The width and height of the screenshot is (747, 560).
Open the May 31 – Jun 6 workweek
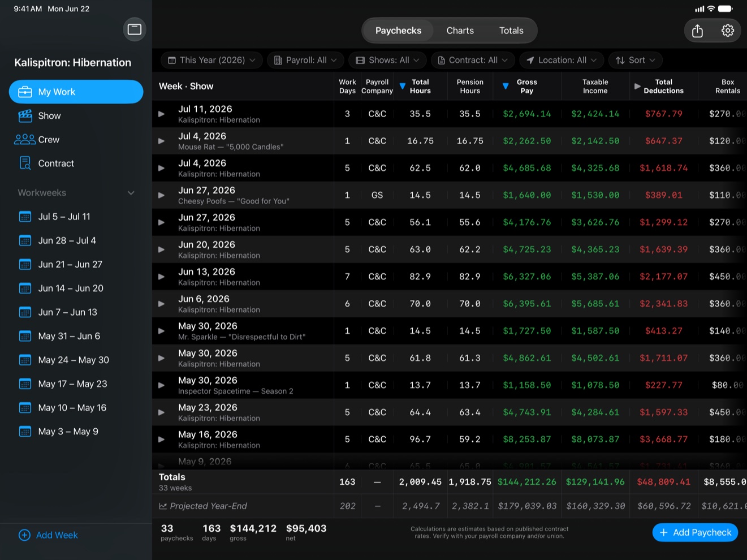(76, 336)
